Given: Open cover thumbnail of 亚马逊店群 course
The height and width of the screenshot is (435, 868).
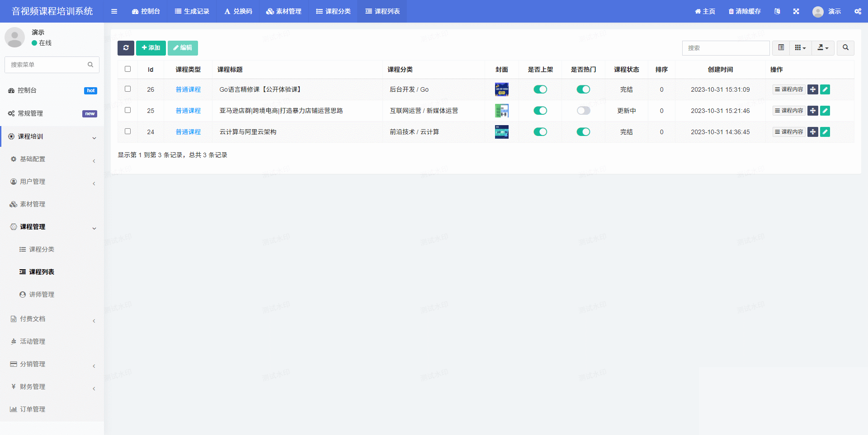Looking at the screenshot, I should [502, 111].
